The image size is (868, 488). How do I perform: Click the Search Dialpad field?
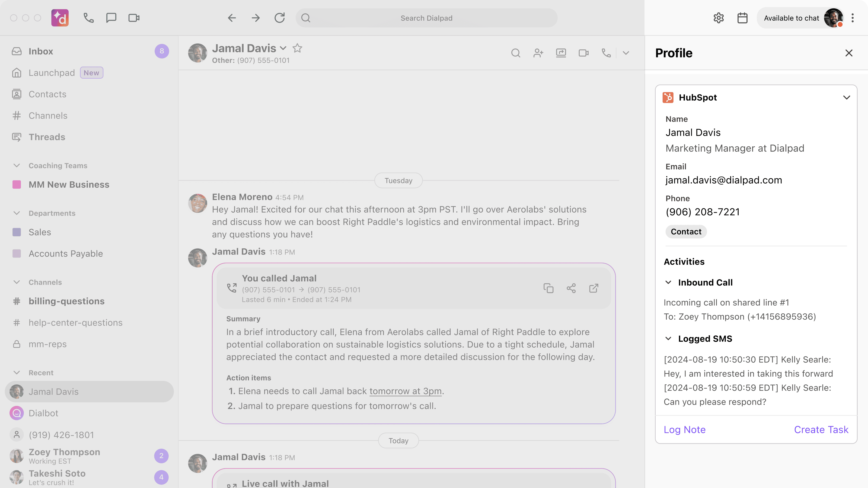click(x=426, y=18)
